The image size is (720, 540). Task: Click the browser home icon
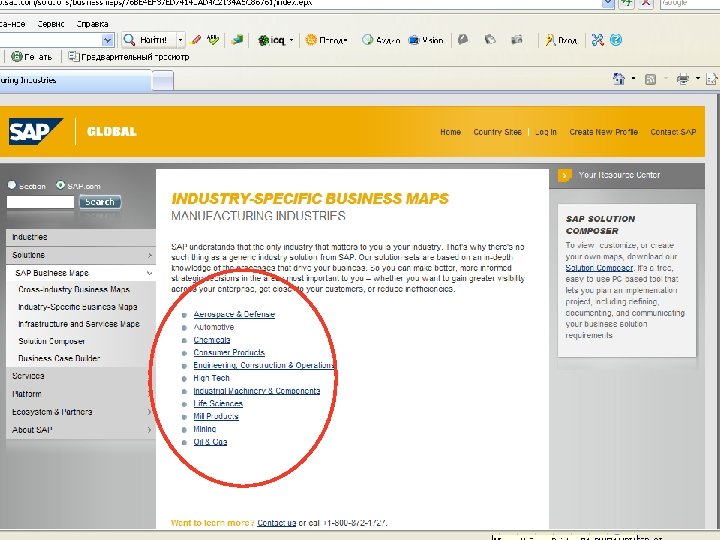tap(619, 79)
